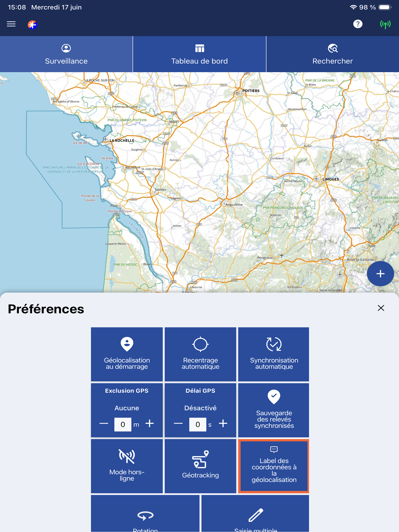
Task: Decrease Délai GPS seconds with minus
Action: pyautogui.click(x=178, y=423)
